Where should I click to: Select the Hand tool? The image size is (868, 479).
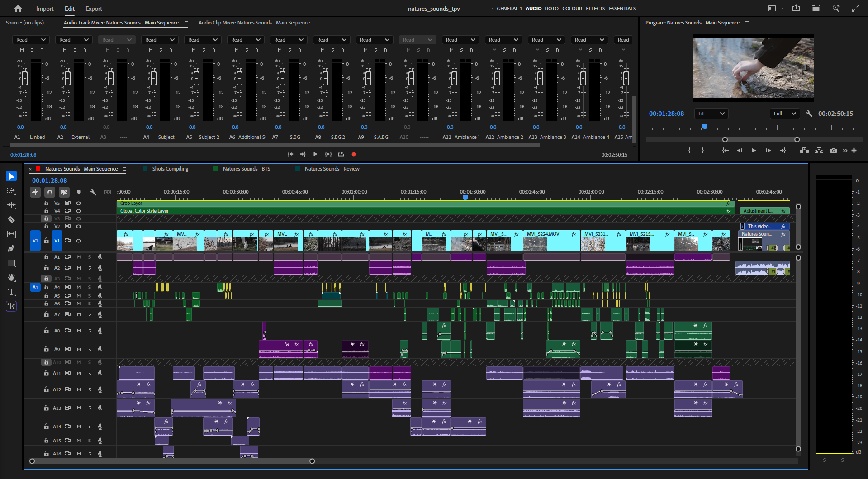tap(11, 277)
